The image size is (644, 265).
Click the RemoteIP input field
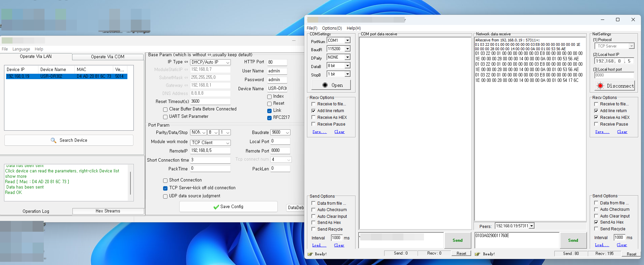click(210, 151)
